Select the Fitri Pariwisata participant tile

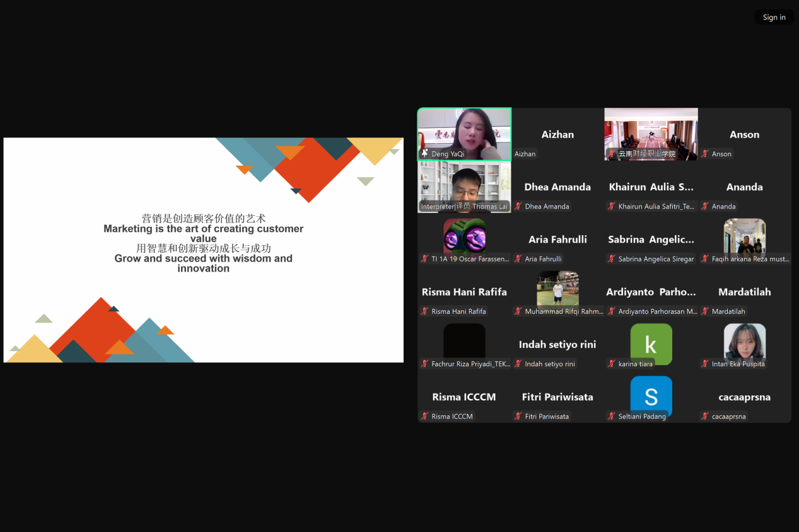557,397
